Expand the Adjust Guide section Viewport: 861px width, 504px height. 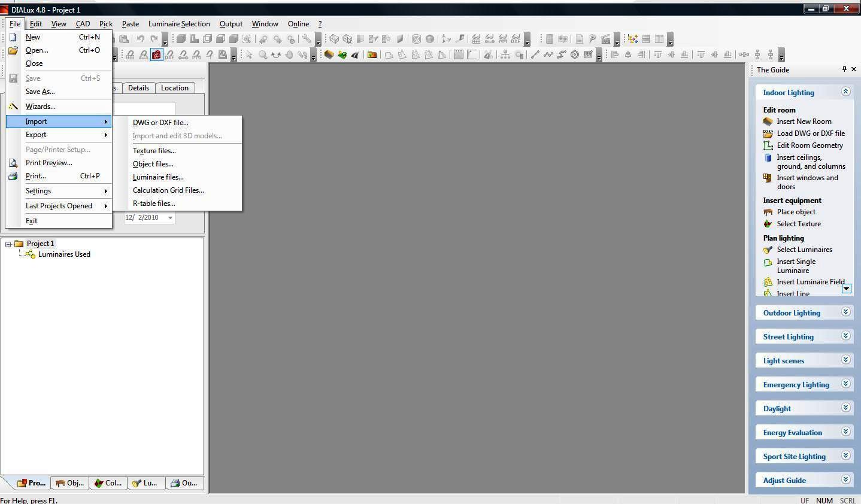pos(845,479)
